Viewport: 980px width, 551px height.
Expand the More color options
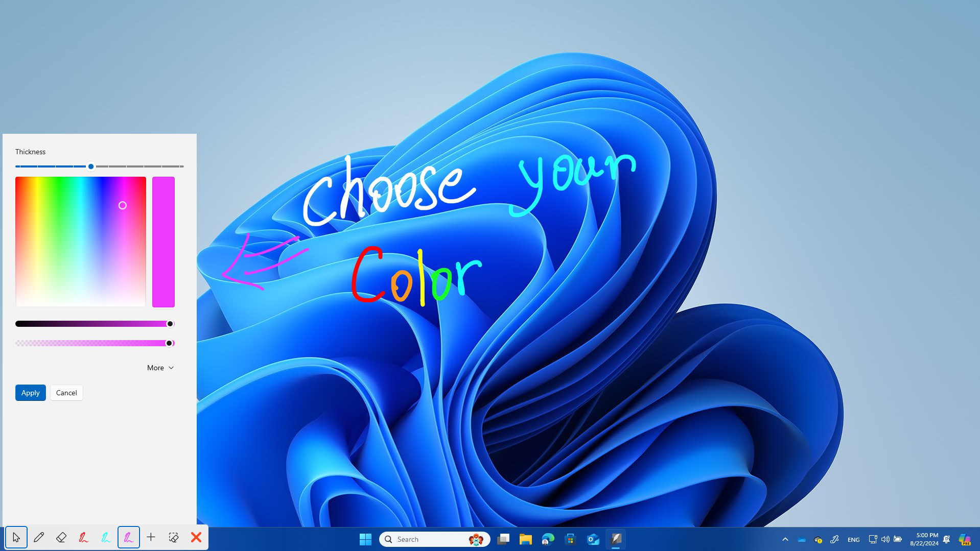pyautogui.click(x=160, y=368)
